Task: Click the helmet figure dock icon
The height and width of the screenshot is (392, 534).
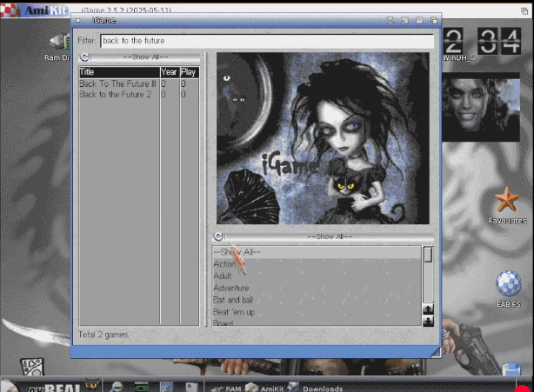Action: [x=117, y=387]
